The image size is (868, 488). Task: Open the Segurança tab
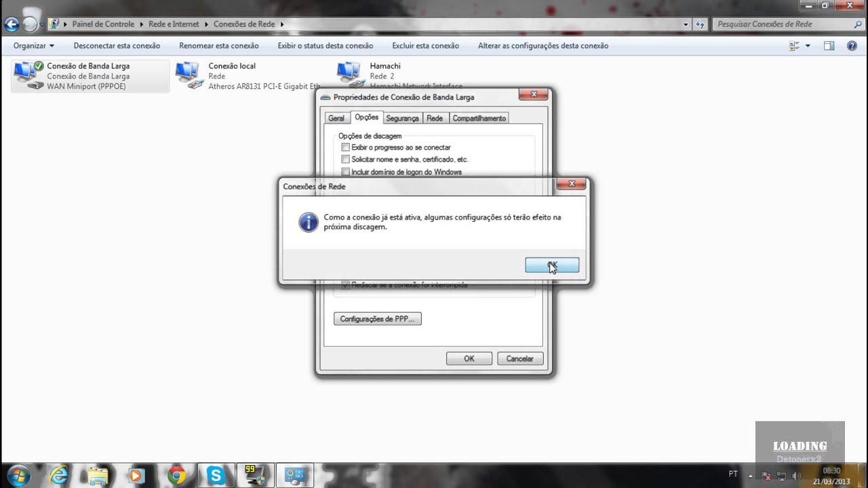pyautogui.click(x=402, y=119)
